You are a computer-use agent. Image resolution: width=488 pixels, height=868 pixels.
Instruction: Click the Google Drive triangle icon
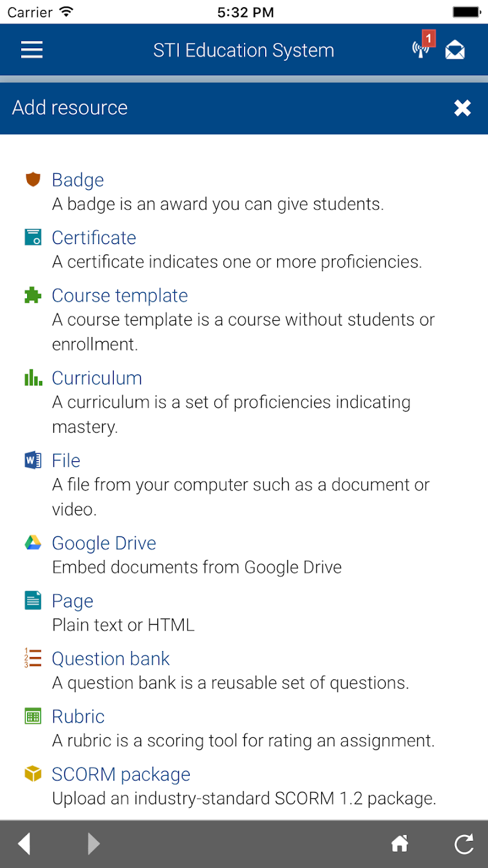33,542
